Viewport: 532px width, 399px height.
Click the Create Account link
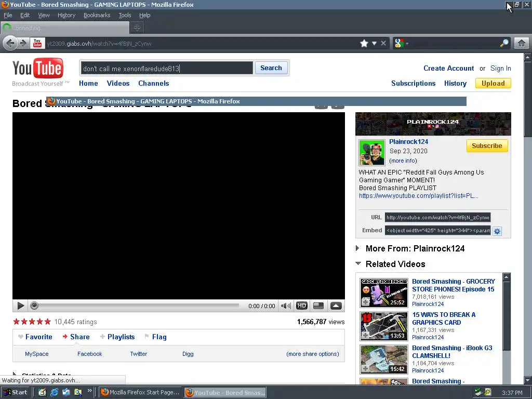pyautogui.click(x=448, y=68)
